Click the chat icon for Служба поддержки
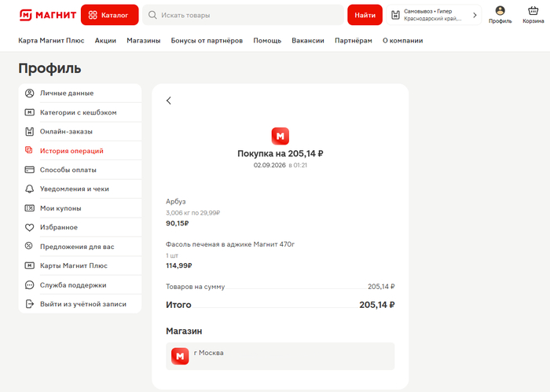 (x=30, y=285)
